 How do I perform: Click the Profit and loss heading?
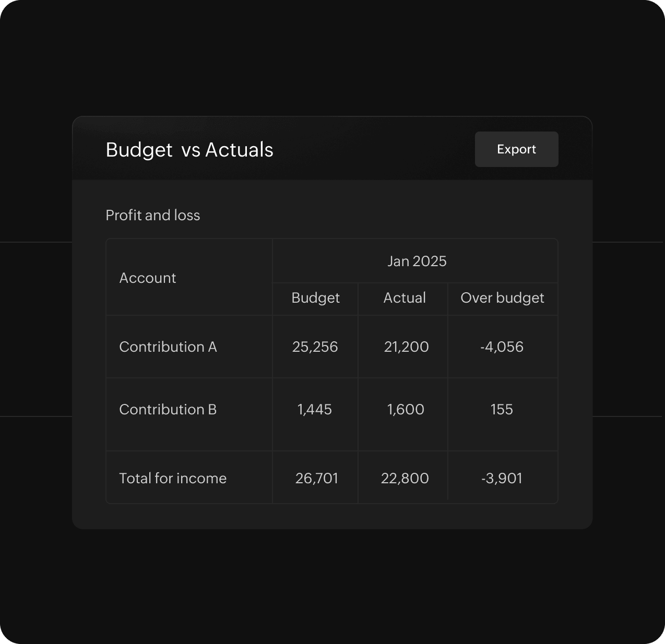(x=153, y=215)
